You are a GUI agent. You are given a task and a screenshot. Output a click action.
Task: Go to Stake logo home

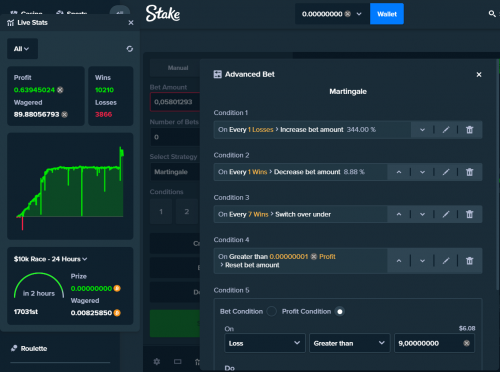click(163, 14)
